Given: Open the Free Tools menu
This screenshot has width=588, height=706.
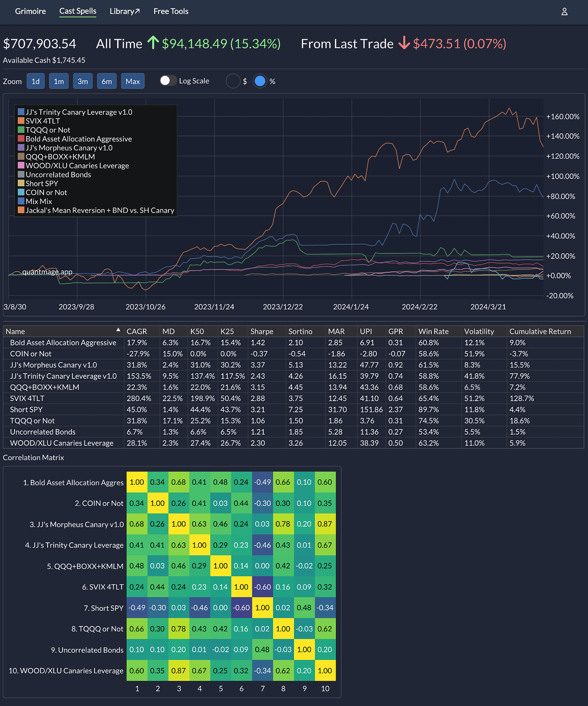Looking at the screenshot, I should pos(171,11).
